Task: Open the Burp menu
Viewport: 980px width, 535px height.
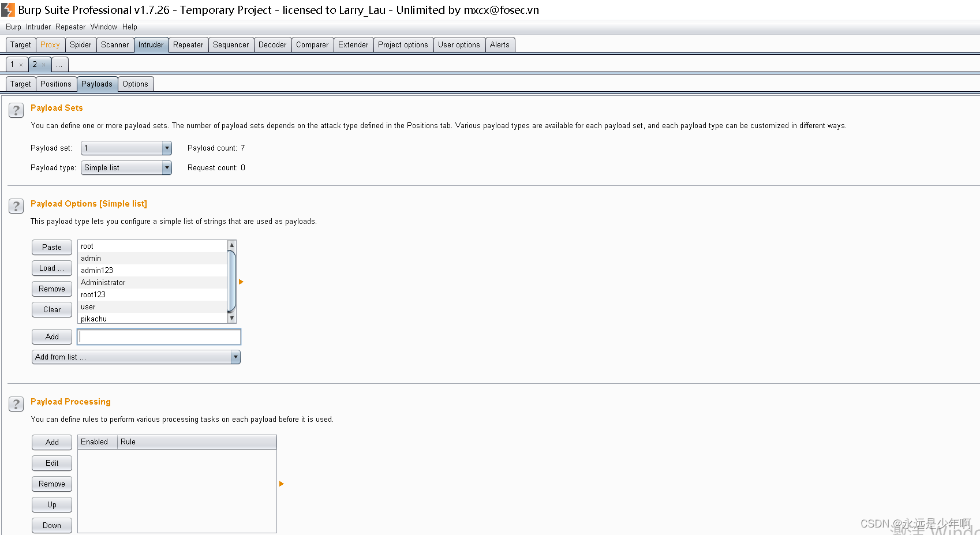Action: 13,27
